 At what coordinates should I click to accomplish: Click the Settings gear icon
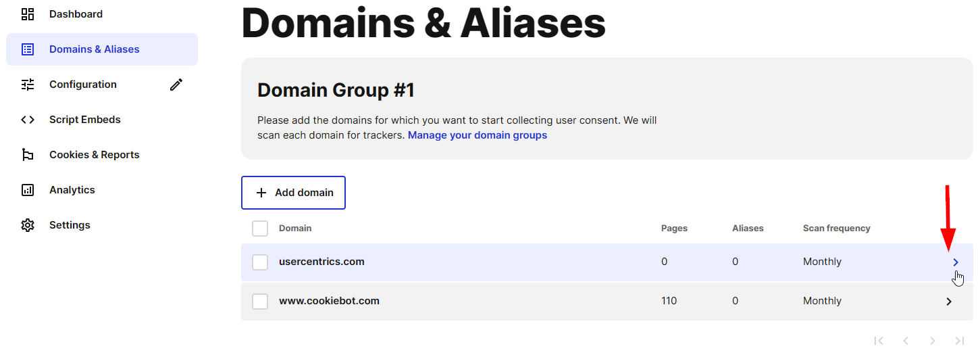click(28, 225)
